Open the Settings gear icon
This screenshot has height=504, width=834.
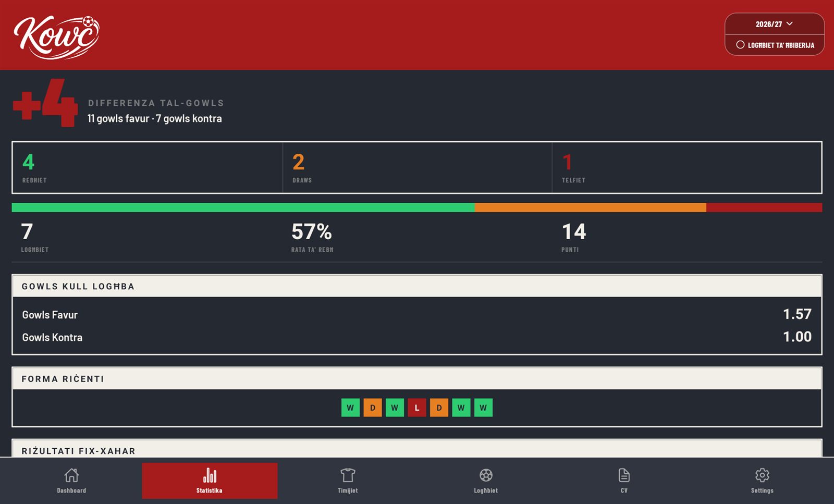[762, 475]
